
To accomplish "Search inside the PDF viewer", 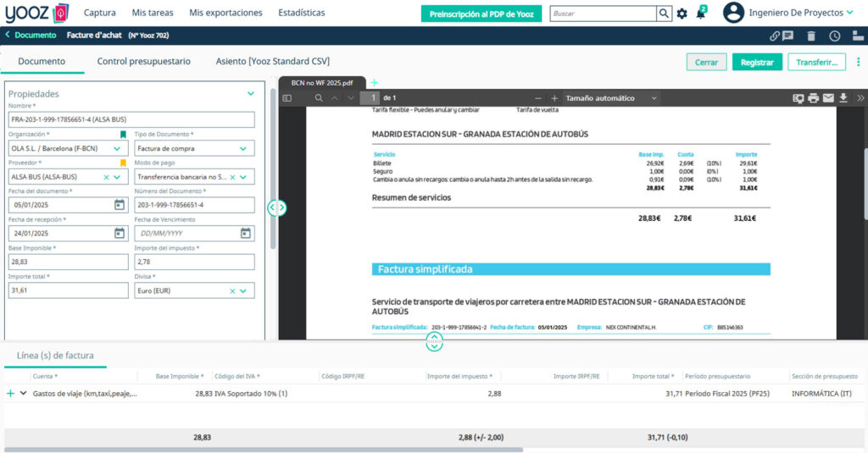I will 319,98.
